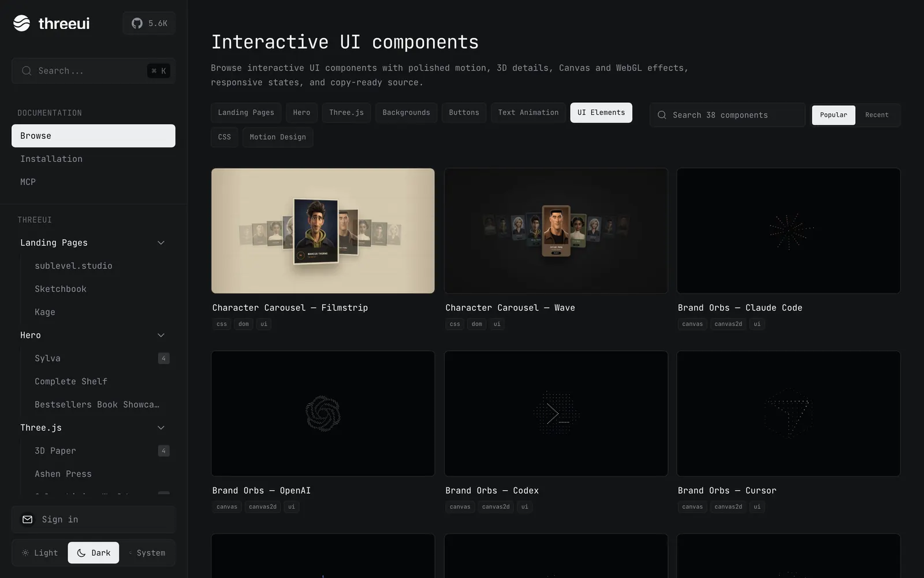Switch theme to System
The image size is (924, 578).
point(147,553)
